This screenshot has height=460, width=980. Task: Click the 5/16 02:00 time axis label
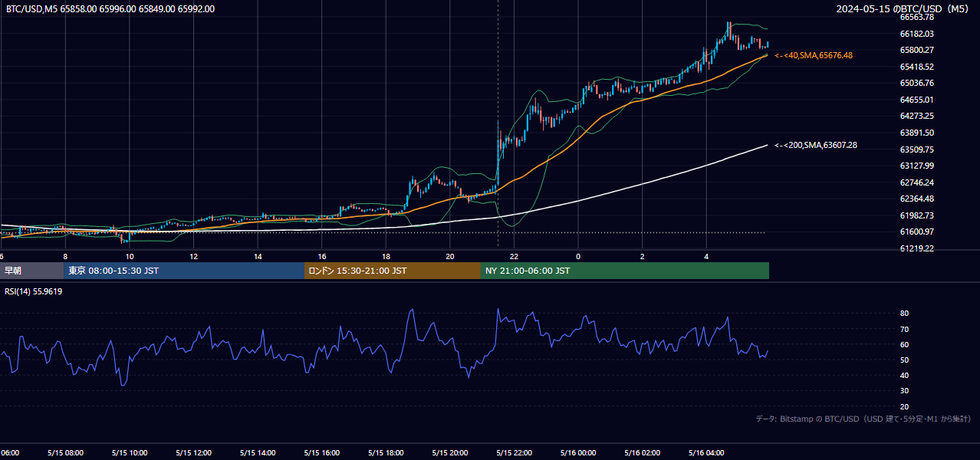click(x=643, y=453)
